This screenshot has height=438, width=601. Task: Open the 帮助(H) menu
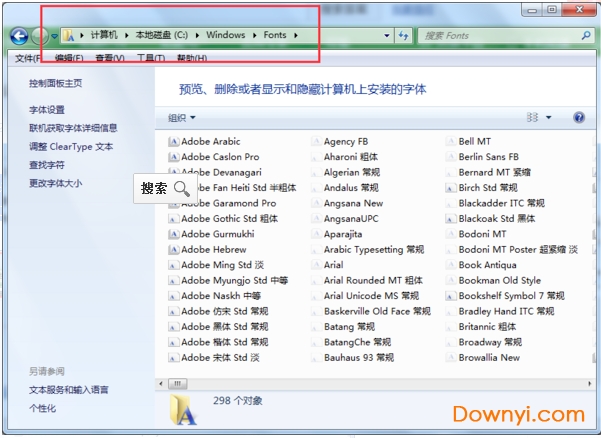pyautogui.click(x=192, y=58)
